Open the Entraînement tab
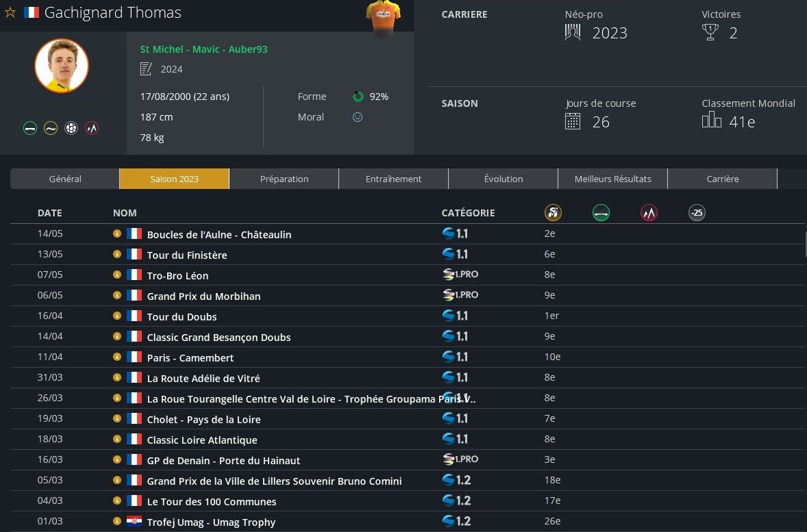The height and width of the screenshot is (532, 807). (x=393, y=179)
